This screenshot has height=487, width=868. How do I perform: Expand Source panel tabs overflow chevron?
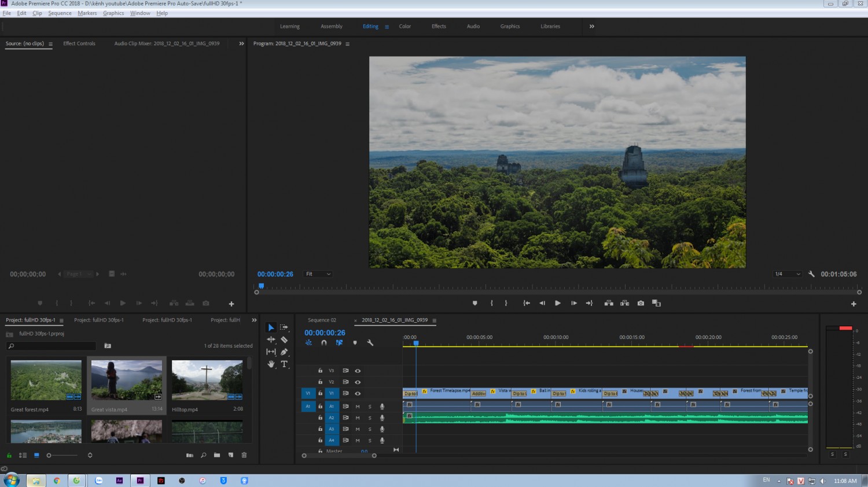241,43
